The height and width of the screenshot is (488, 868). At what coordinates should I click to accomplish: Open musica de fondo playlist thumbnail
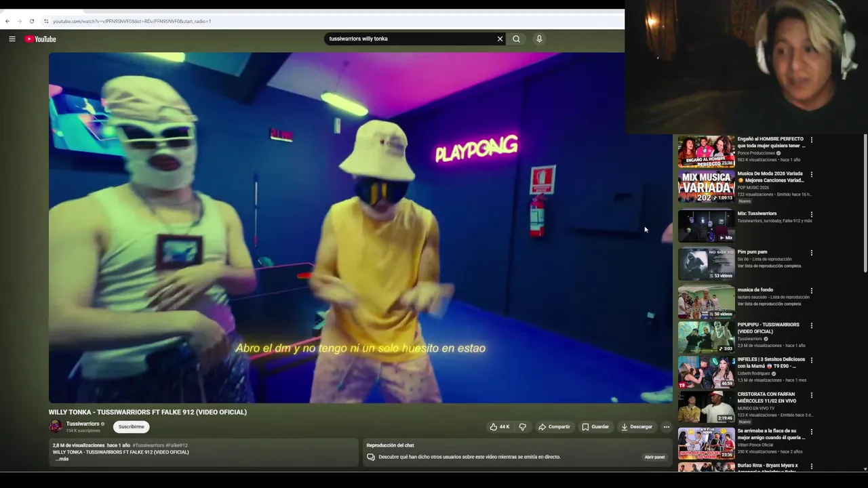pos(706,302)
